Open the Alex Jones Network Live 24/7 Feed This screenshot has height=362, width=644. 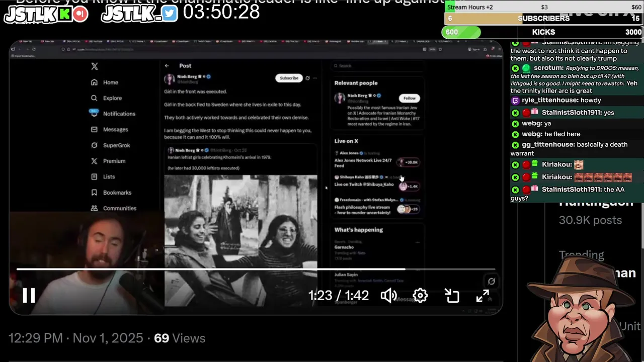click(x=377, y=160)
